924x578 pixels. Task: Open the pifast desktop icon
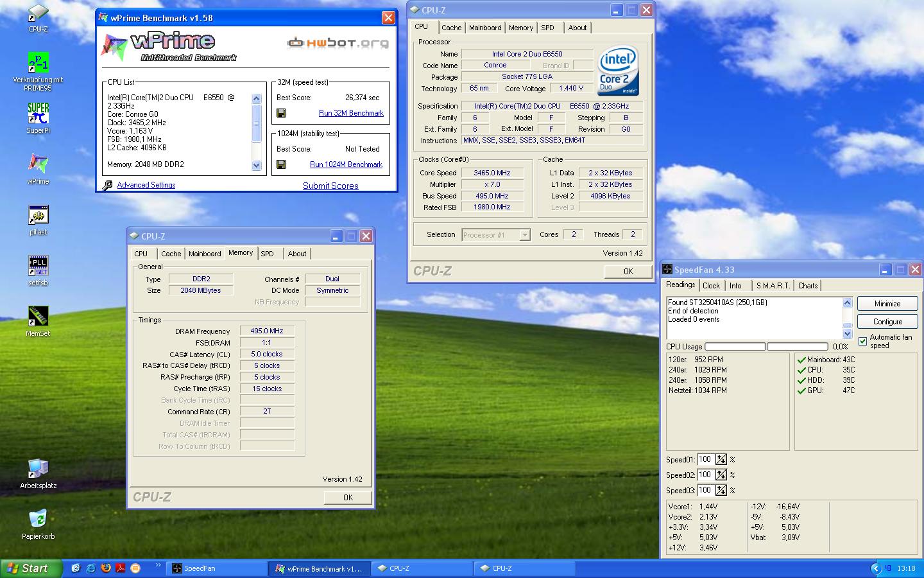click(38, 220)
